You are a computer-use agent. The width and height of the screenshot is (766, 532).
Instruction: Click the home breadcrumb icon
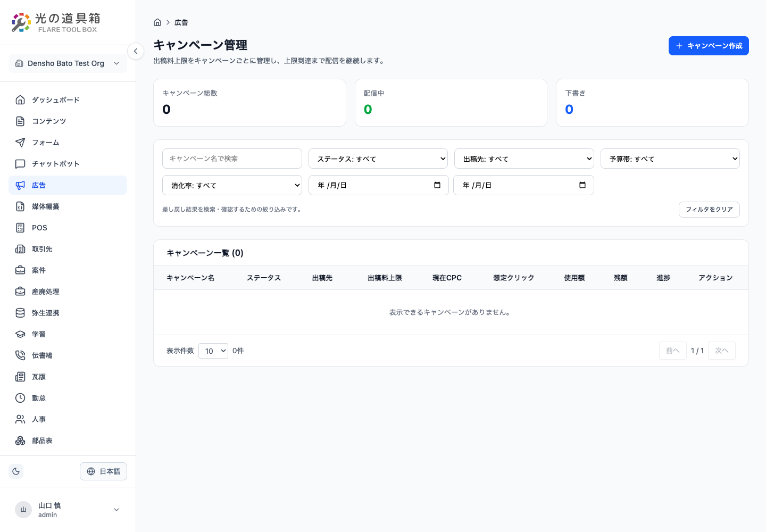157,22
